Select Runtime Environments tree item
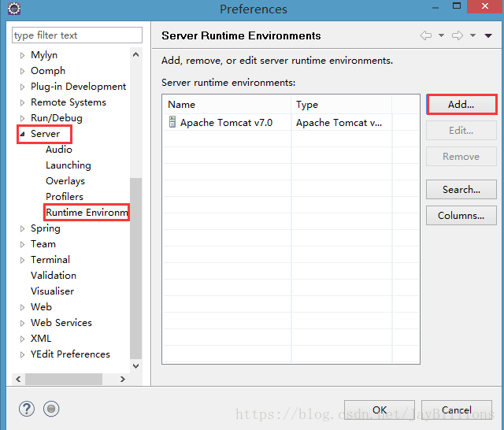Viewport: 504px width, 430px height. click(87, 213)
